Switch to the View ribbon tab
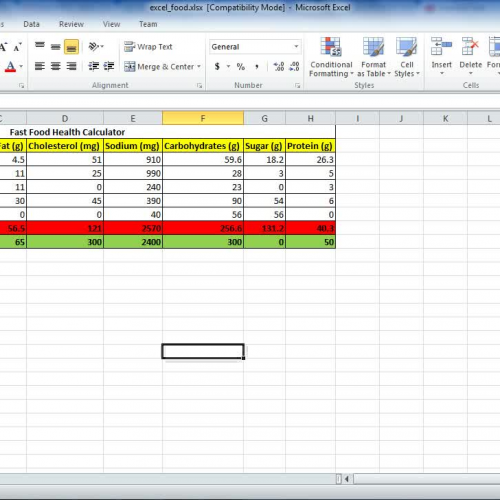The image size is (500, 500). [111, 24]
